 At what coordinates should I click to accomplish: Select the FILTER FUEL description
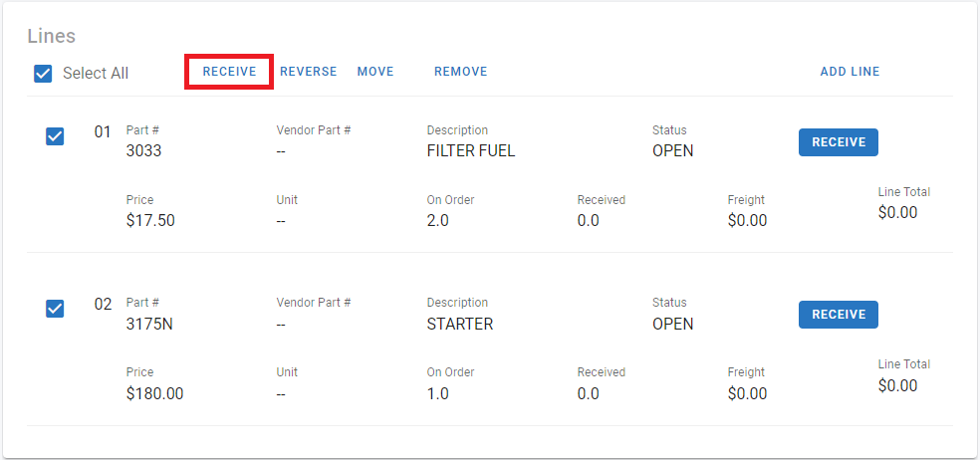click(x=470, y=151)
